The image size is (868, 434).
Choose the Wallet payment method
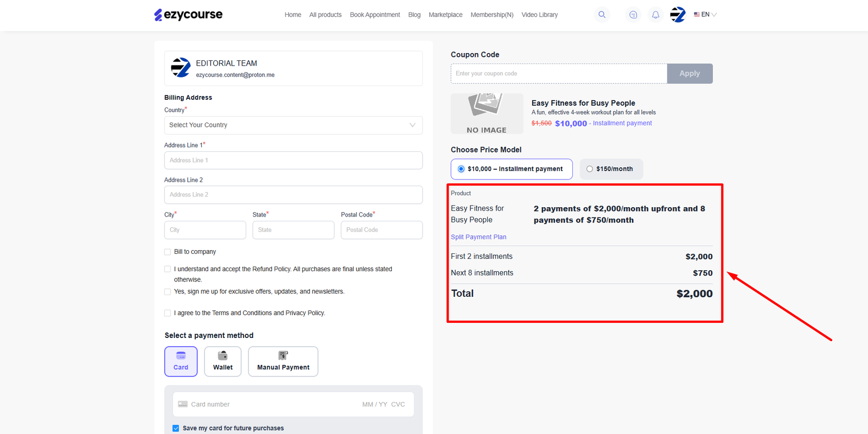click(222, 361)
